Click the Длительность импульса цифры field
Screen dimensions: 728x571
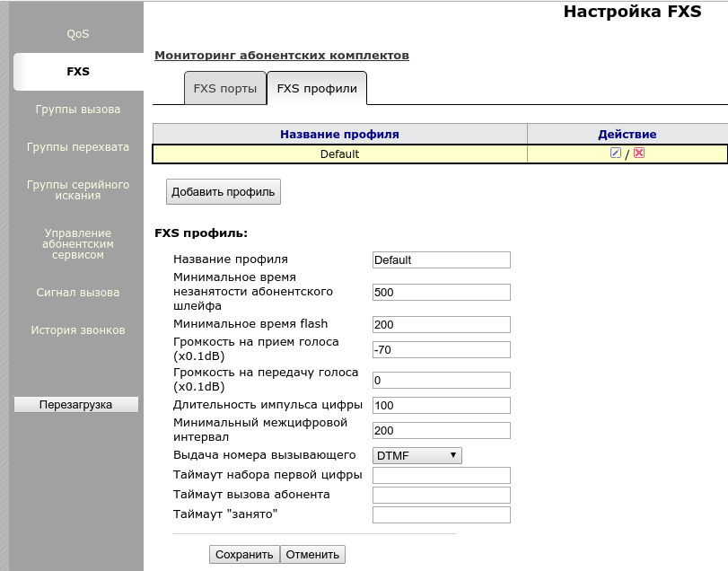(442, 405)
